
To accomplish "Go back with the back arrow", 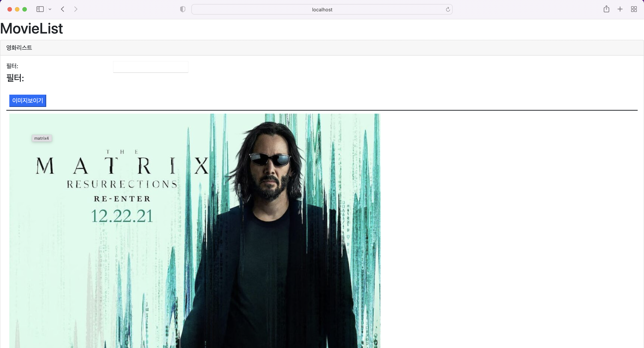I will (x=63, y=9).
